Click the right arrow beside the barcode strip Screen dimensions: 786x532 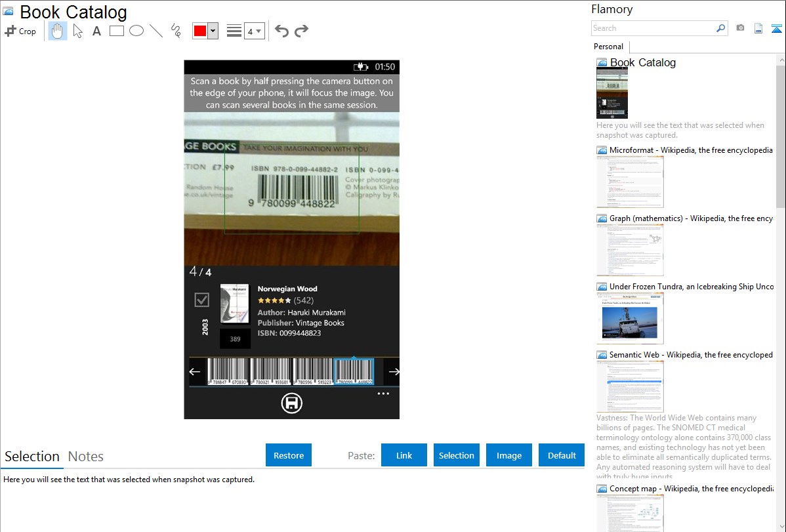click(394, 371)
